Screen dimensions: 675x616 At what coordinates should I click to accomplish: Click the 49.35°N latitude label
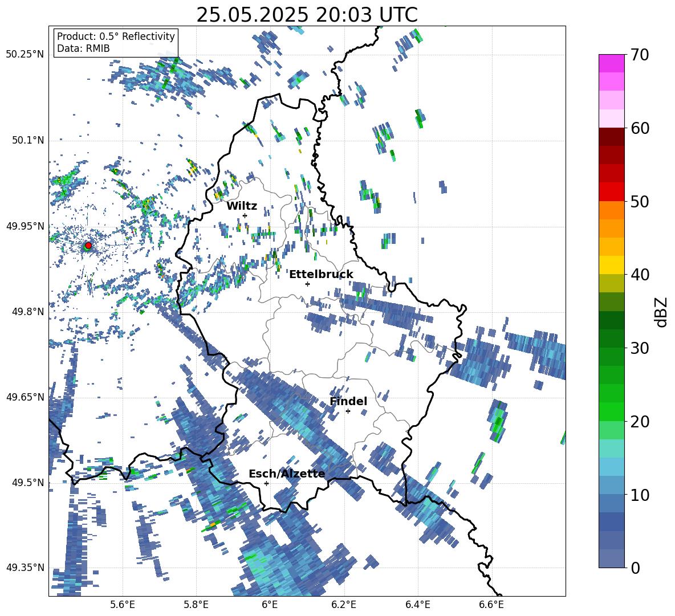click(25, 568)
